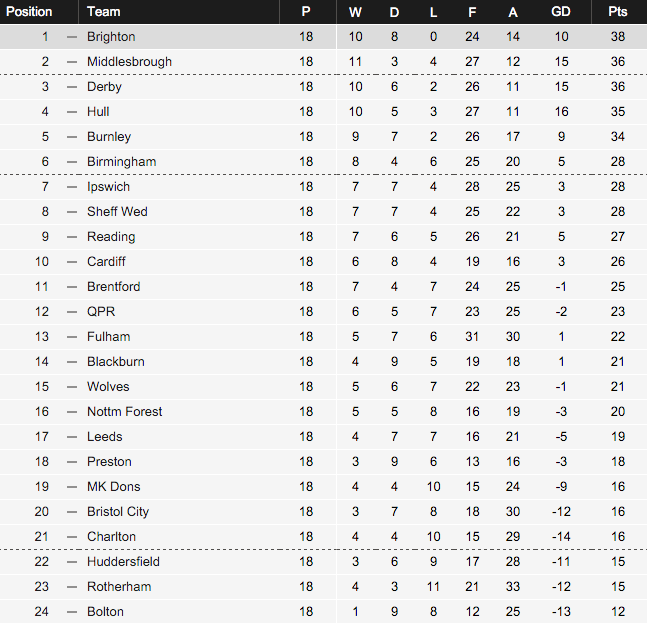Click the dash movement icon beside Bolton

pos(72,612)
